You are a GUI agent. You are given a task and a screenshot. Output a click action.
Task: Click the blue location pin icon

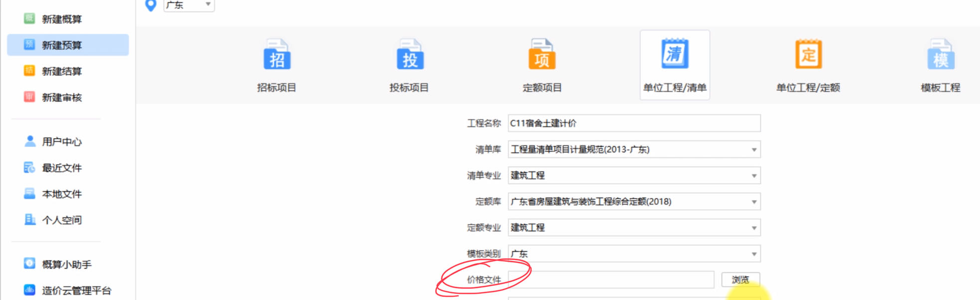151,5
